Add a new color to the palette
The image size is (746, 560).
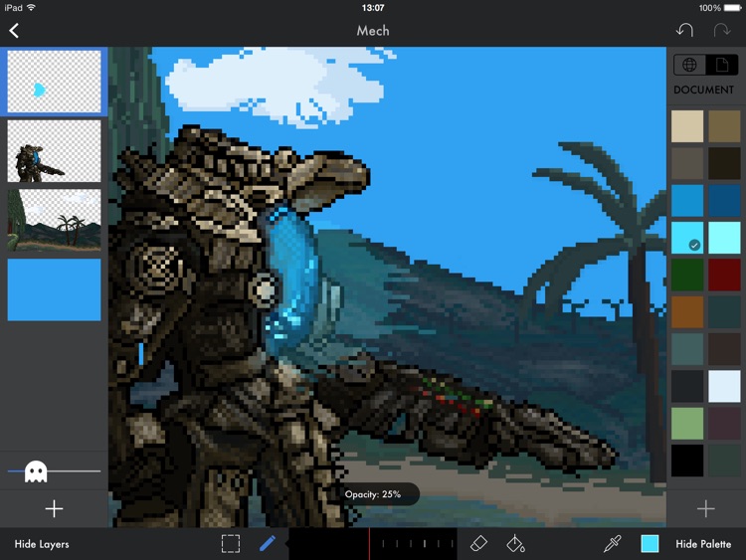(x=705, y=508)
